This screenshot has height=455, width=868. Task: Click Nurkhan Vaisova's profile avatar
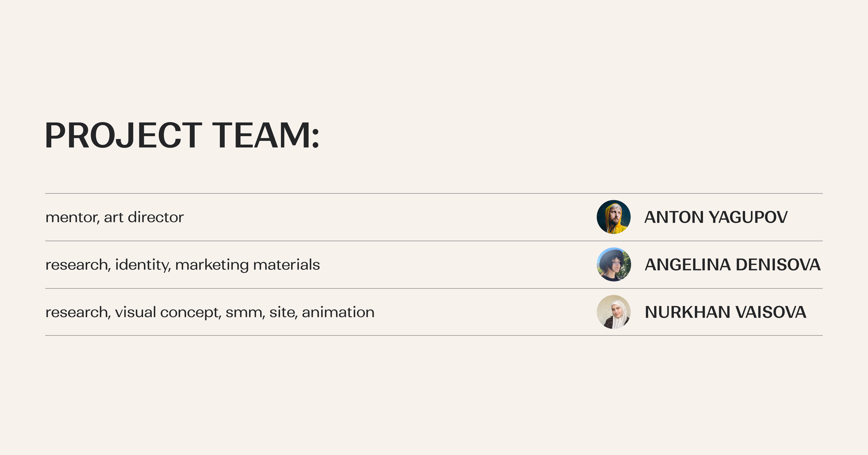(x=614, y=312)
